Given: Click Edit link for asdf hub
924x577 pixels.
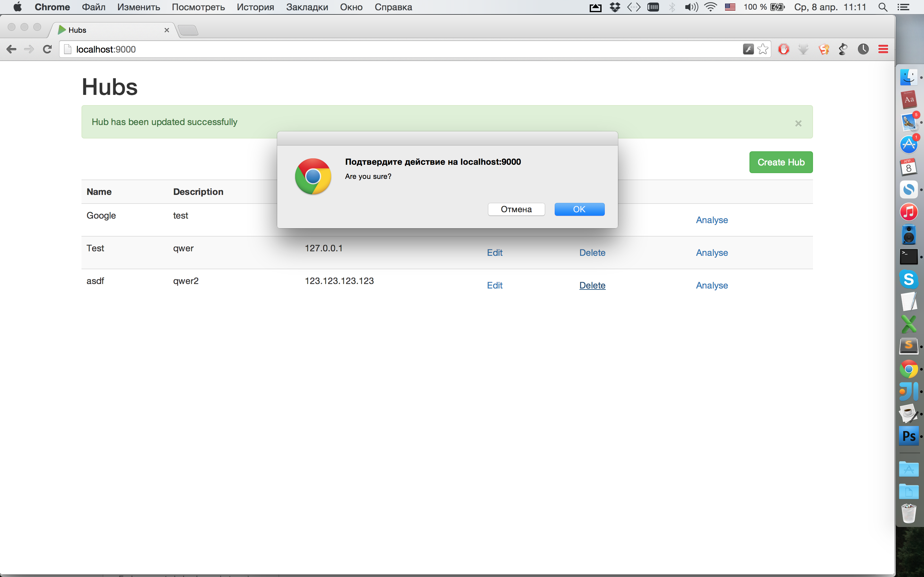Looking at the screenshot, I should click(494, 285).
